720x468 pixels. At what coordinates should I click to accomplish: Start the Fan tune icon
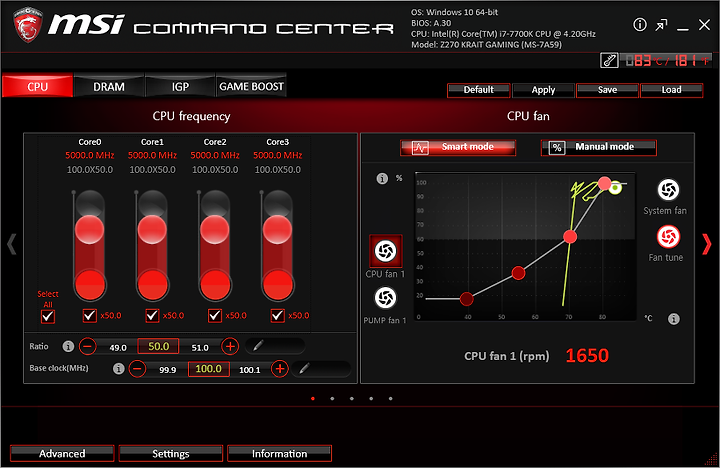[668, 237]
